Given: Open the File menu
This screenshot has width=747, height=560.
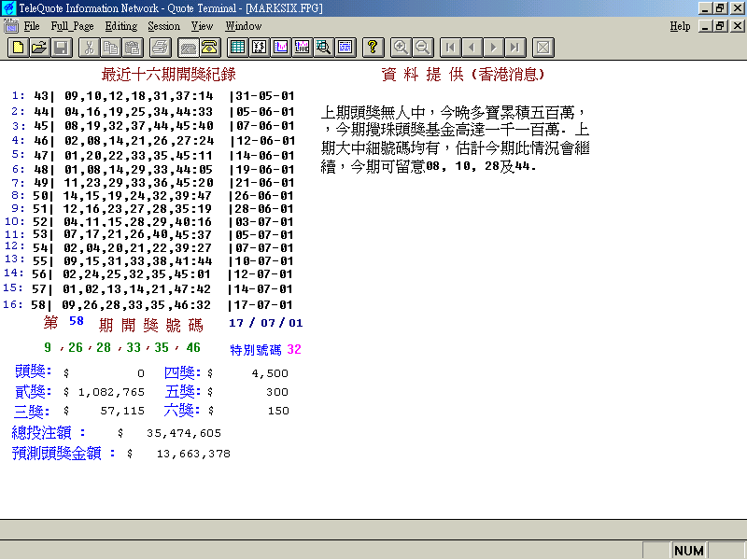Looking at the screenshot, I should tap(32, 26).
